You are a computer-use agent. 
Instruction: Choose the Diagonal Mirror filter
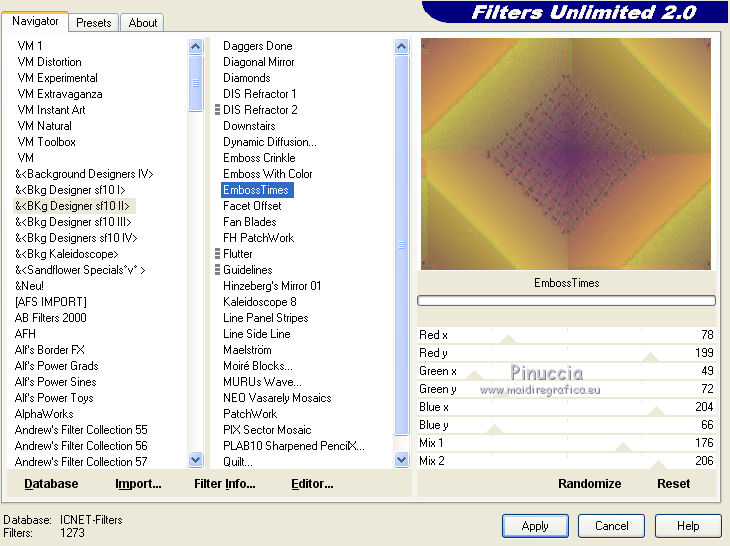point(258,62)
